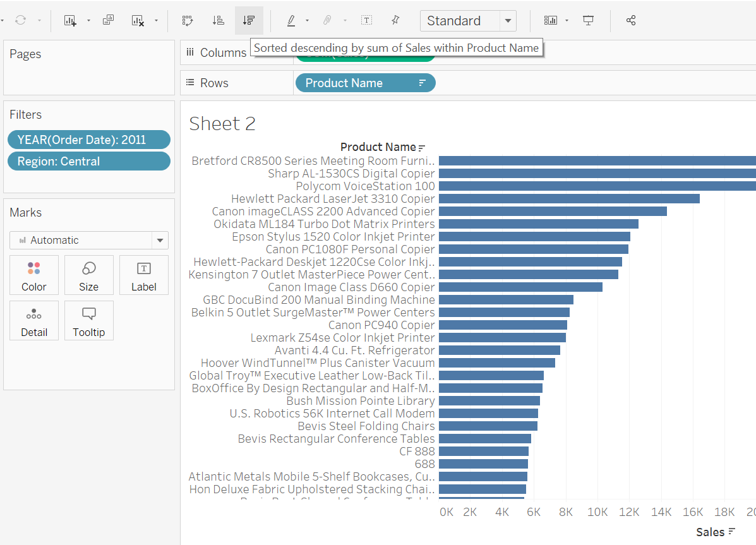Click the Pages shelf label
The height and width of the screenshot is (545, 756).
pyautogui.click(x=25, y=54)
